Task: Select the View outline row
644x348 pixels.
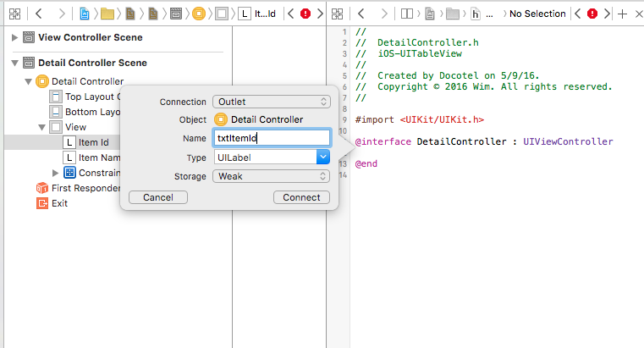Action: click(68, 127)
